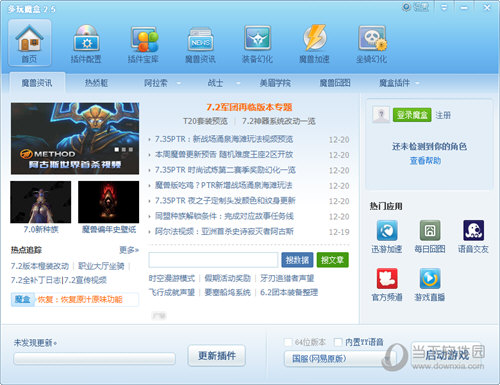Open the METHOD 阿古斯世界首杀视频 banner
This screenshot has width=500, height=385.
coord(75,138)
